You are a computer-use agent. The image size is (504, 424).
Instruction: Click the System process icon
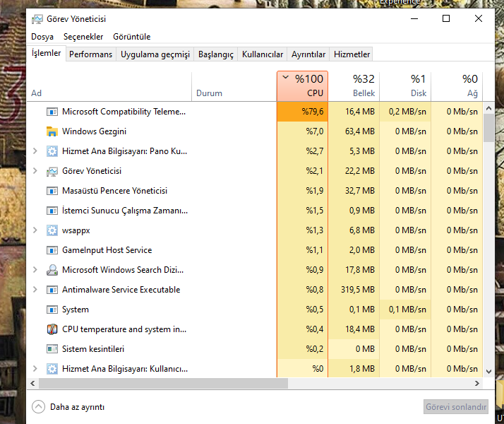52,310
